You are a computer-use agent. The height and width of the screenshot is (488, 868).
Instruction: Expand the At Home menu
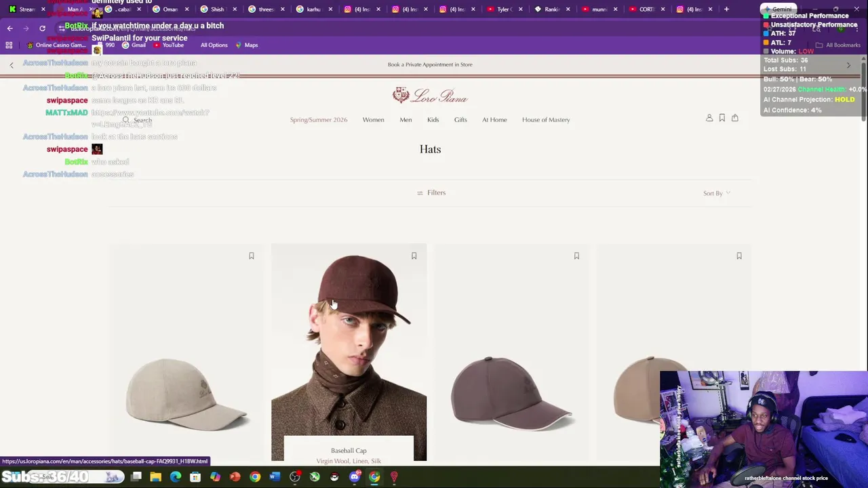(x=494, y=120)
